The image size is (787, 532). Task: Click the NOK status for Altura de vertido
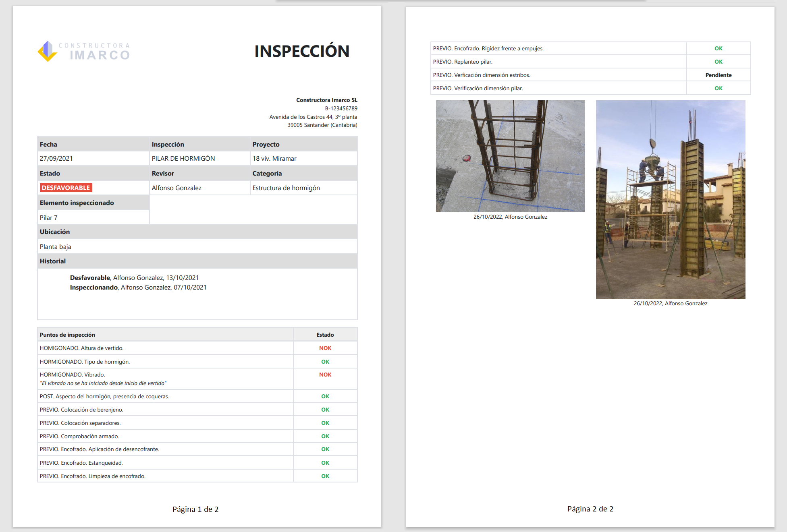(325, 348)
